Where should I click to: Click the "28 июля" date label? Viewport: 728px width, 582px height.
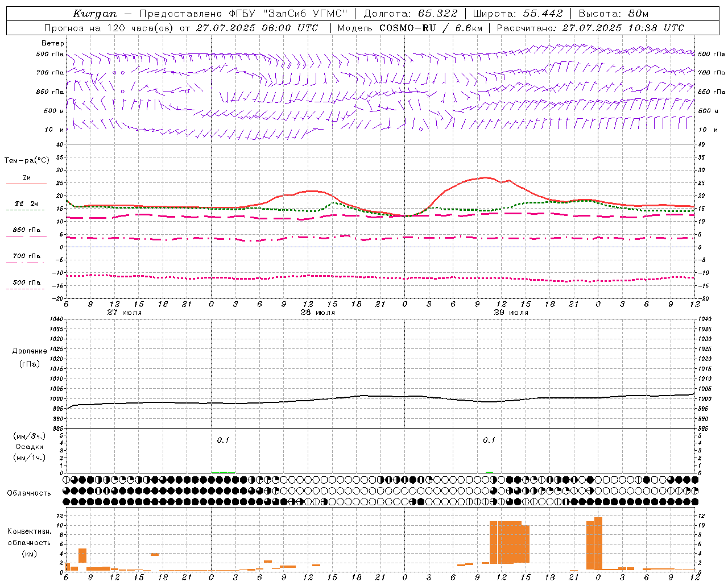318,313
